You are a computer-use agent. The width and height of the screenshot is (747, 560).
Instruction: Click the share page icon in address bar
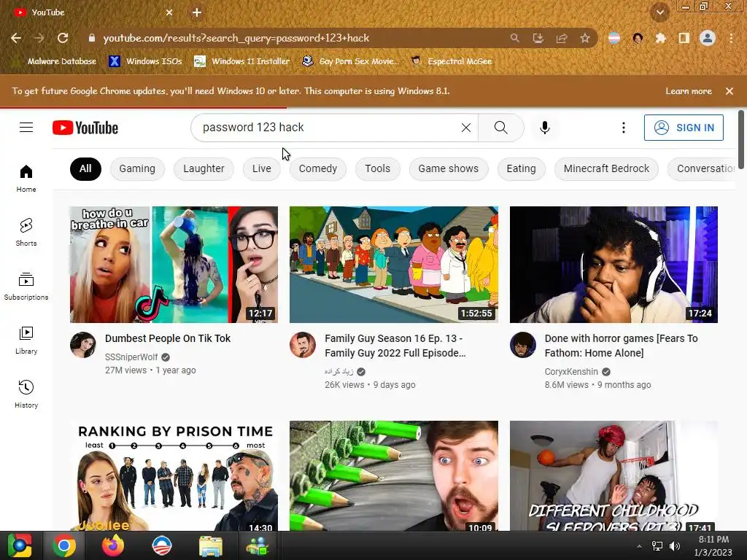(562, 38)
